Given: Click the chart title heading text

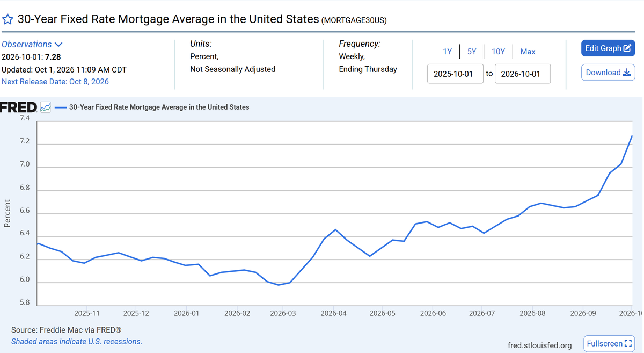Looking at the screenshot, I should click(169, 19).
